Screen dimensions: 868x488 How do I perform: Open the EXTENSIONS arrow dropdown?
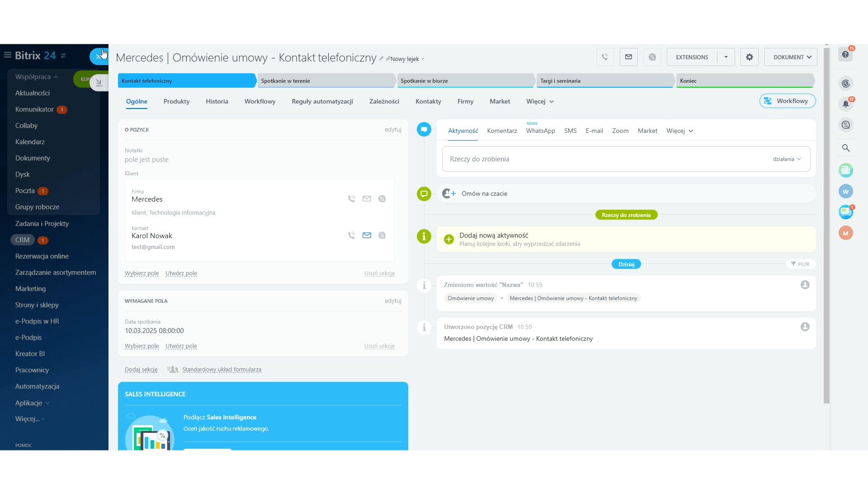pos(726,57)
